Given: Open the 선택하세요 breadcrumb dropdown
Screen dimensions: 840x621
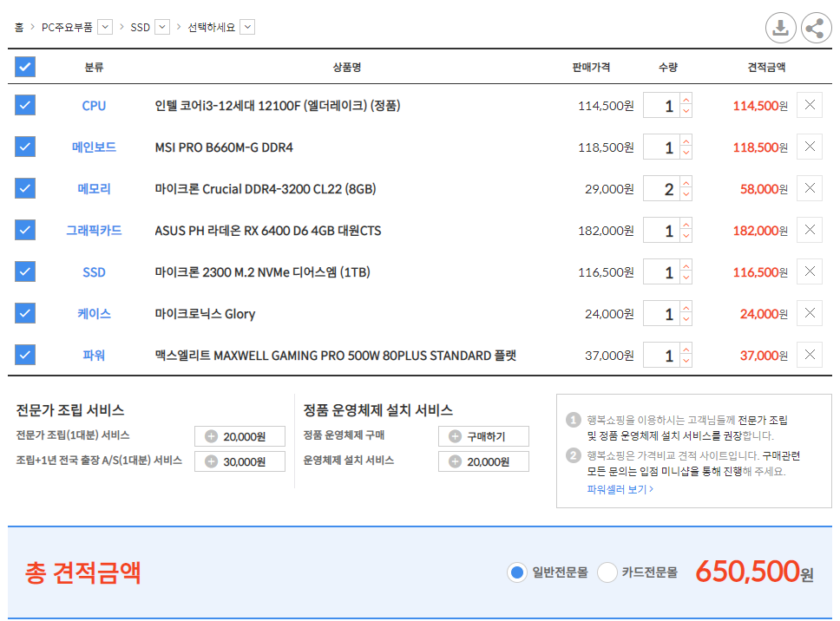Looking at the screenshot, I should (x=247, y=27).
